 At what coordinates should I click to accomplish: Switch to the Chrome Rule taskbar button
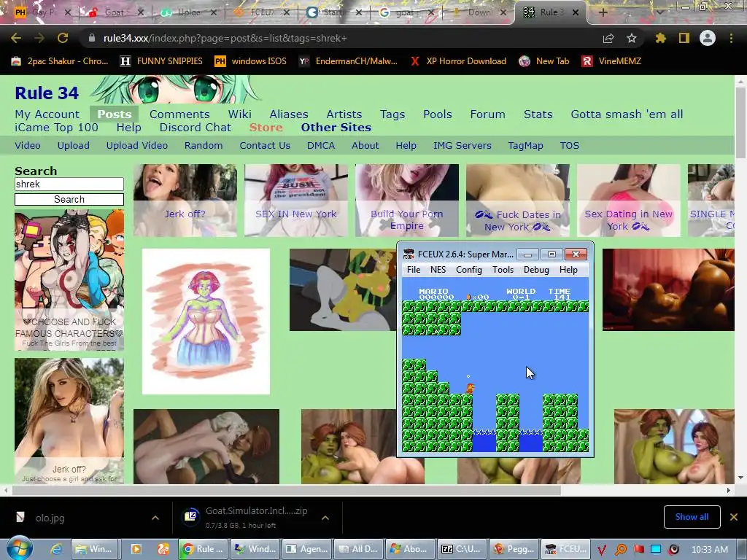203,549
